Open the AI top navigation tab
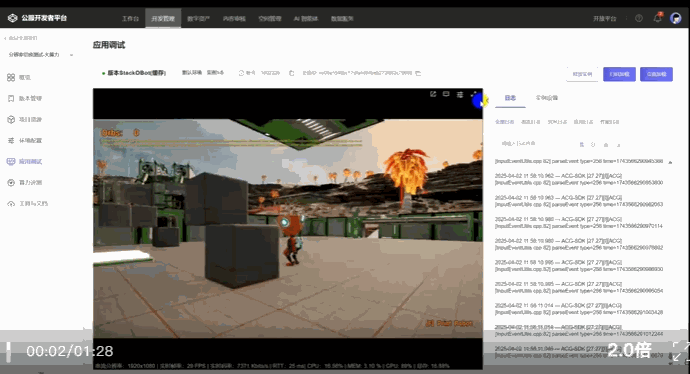The height and width of the screenshot is (374, 690). (306, 18)
